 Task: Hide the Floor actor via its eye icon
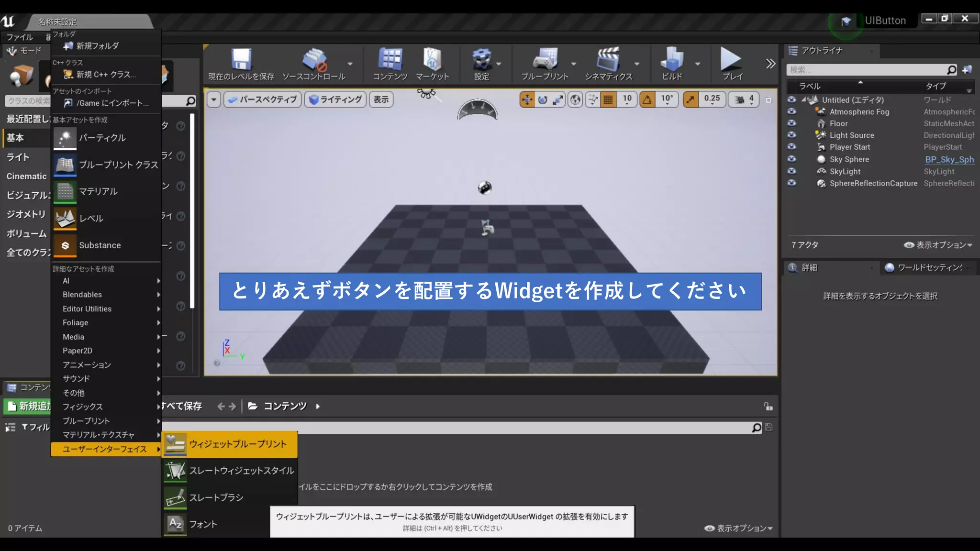pyautogui.click(x=792, y=123)
